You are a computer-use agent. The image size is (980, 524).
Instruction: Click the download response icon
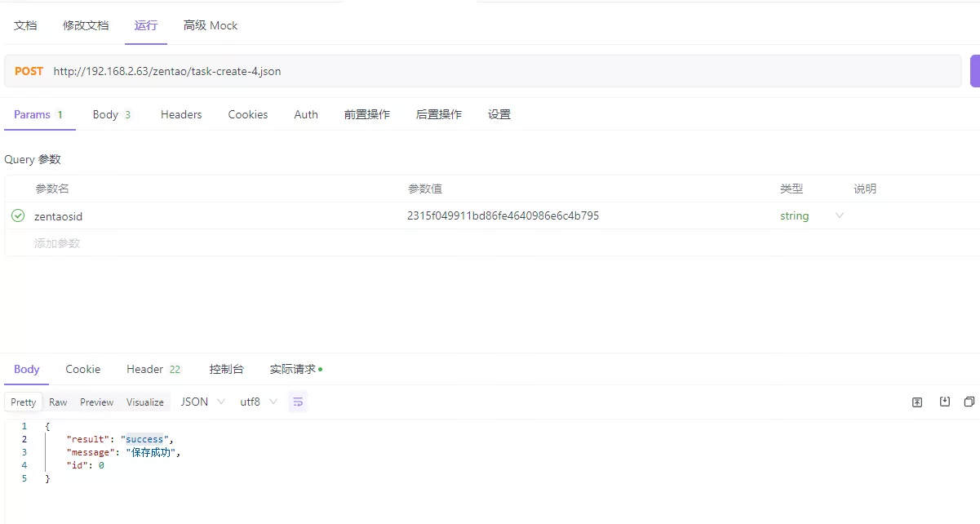pyautogui.click(x=944, y=402)
